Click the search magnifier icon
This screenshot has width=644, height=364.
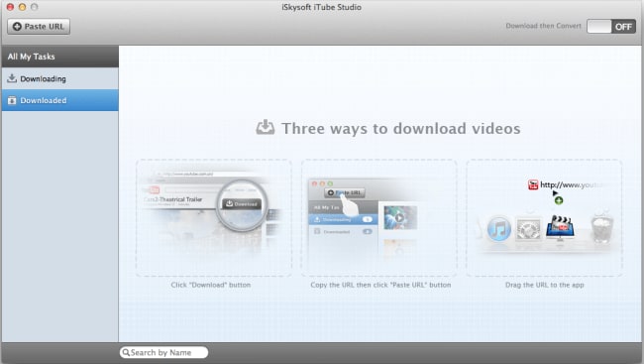pyautogui.click(x=126, y=352)
